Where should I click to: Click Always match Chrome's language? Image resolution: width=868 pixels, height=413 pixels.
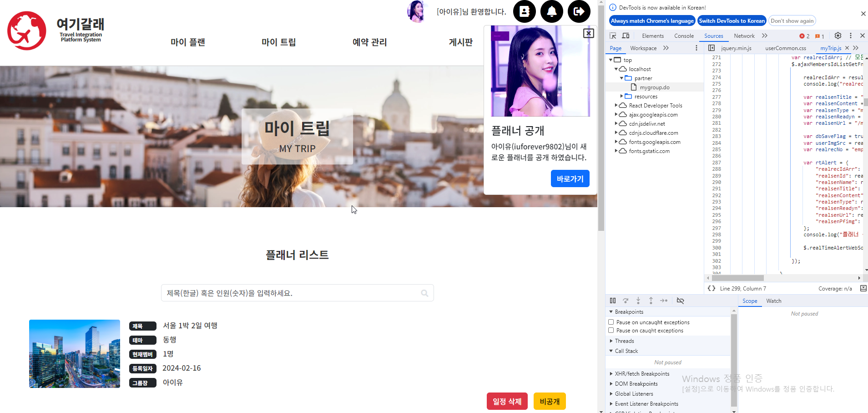(652, 21)
